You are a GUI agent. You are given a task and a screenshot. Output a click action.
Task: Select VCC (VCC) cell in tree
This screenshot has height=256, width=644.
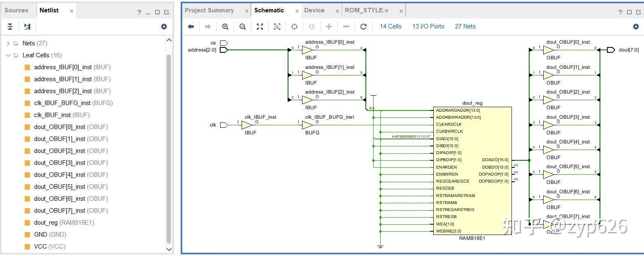tap(50, 247)
